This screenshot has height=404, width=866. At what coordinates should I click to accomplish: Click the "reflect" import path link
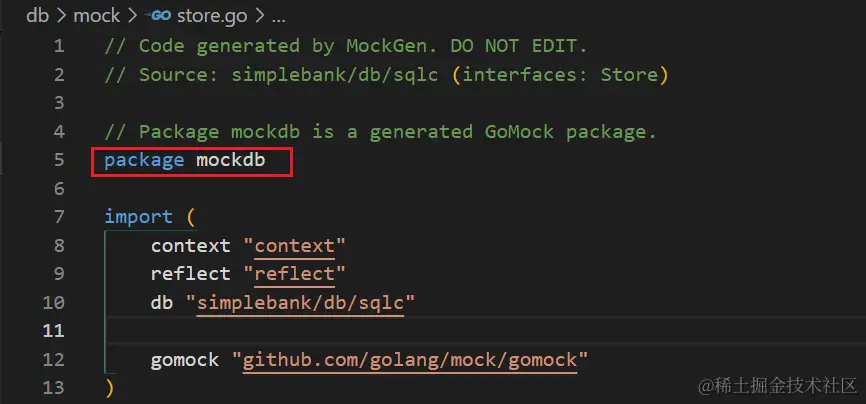click(294, 274)
